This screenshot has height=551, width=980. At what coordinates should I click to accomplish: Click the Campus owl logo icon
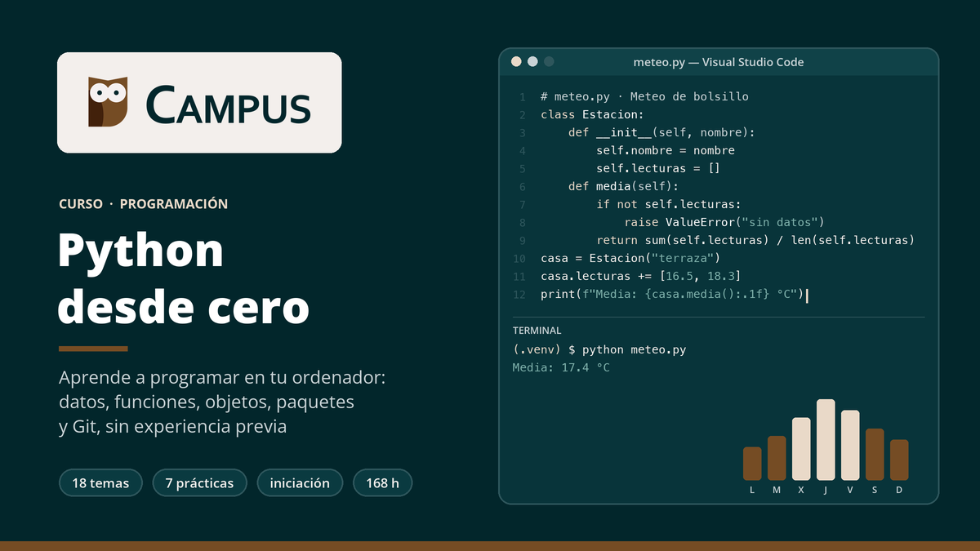pos(108,102)
